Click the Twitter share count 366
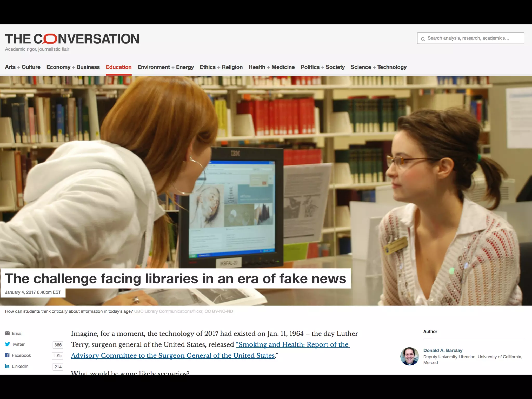 click(x=58, y=345)
